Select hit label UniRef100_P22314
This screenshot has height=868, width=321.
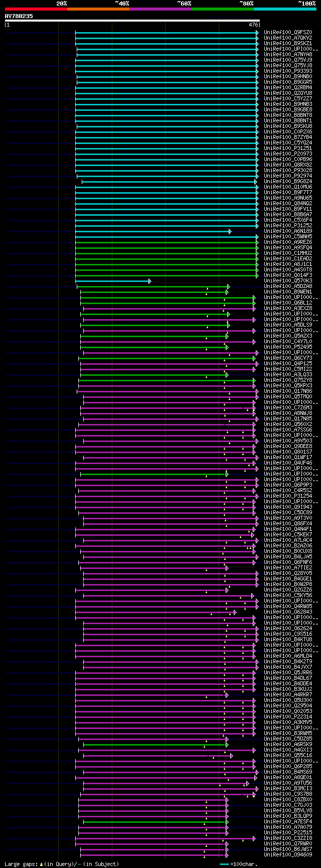[x=288, y=717]
